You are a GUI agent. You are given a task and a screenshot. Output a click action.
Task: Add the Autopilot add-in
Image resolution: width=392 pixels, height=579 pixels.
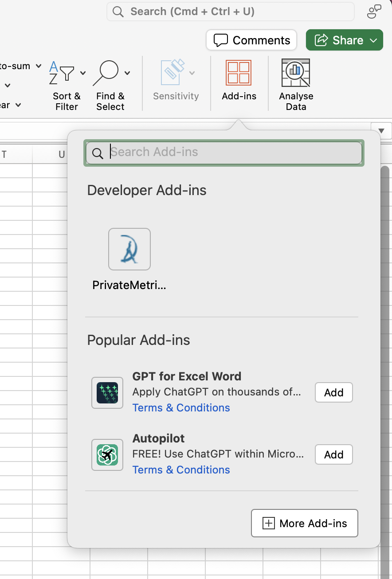[x=333, y=454]
